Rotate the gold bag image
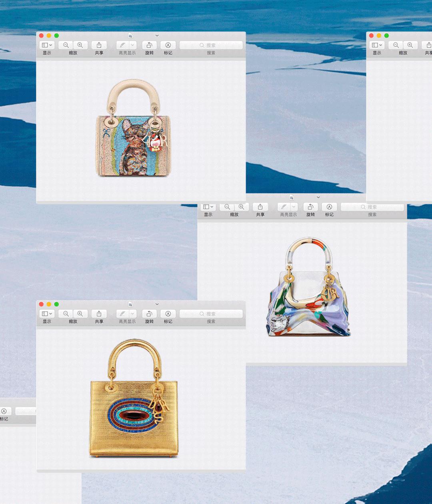Screen dimensions: 432x504 pyautogui.click(x=149, y=314)
